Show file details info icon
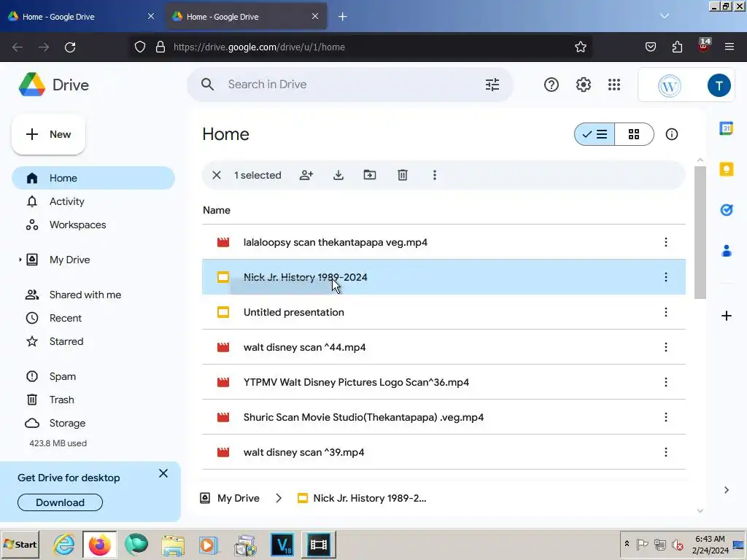Viewport: 747px width, 560px height. [x=672, y=134]
